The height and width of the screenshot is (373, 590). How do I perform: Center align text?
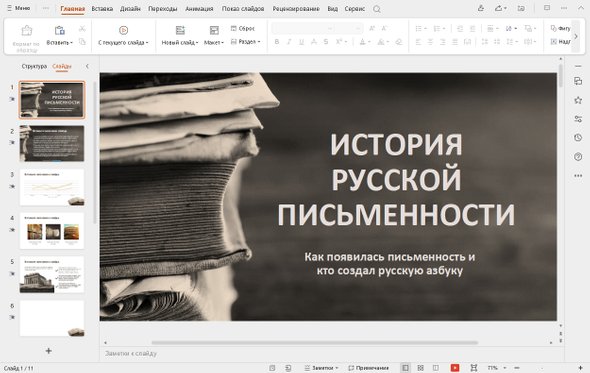coord(430,42)
